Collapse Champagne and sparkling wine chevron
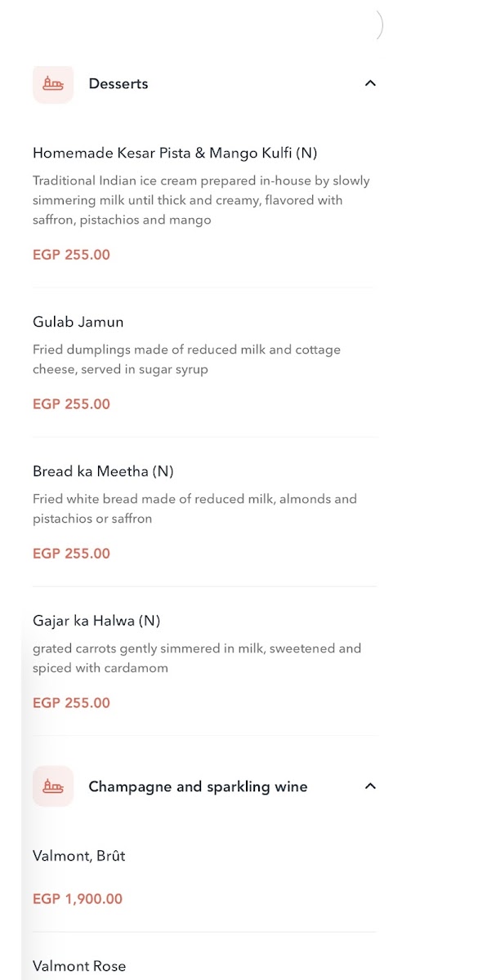 370,786
